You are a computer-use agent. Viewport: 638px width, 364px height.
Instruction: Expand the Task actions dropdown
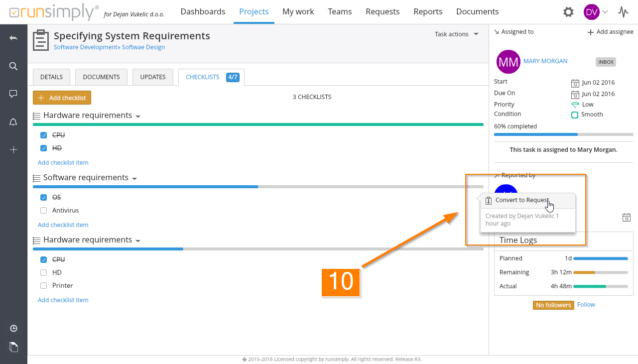456,34
